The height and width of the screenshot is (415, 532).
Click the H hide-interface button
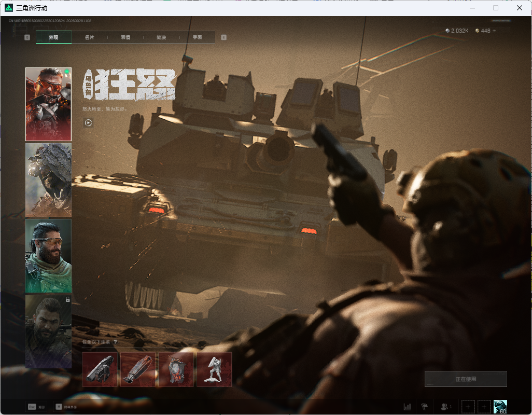66,407
